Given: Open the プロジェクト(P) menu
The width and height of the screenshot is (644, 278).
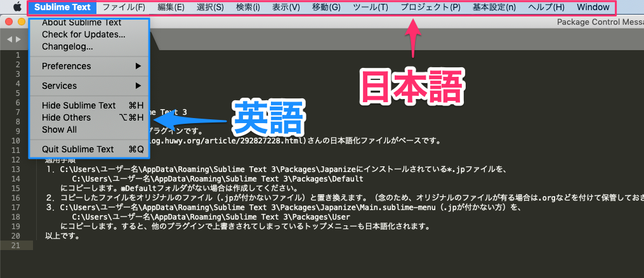Looking at the screenshot, I should click(430, 7).
